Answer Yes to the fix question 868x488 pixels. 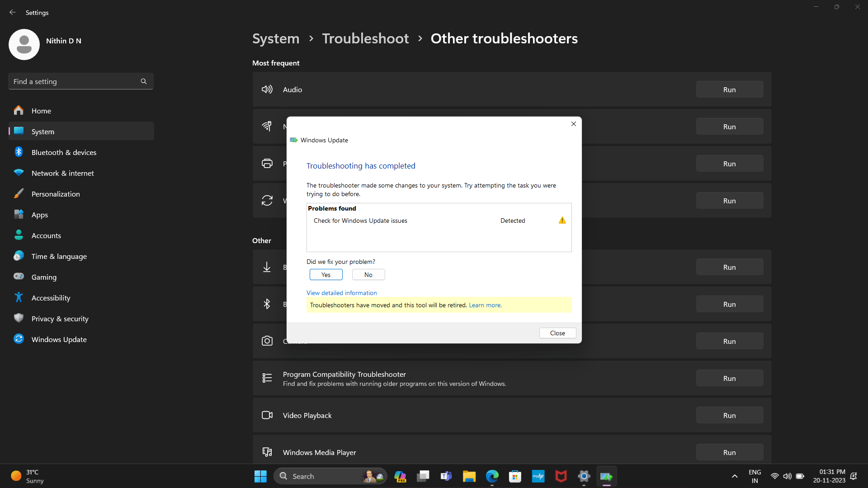click(325, 275)
